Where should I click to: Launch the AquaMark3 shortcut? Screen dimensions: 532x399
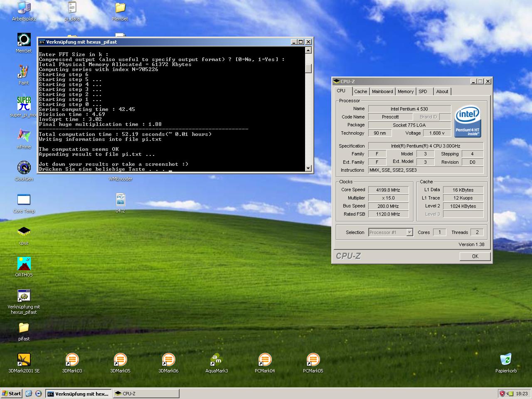[217, 360]
